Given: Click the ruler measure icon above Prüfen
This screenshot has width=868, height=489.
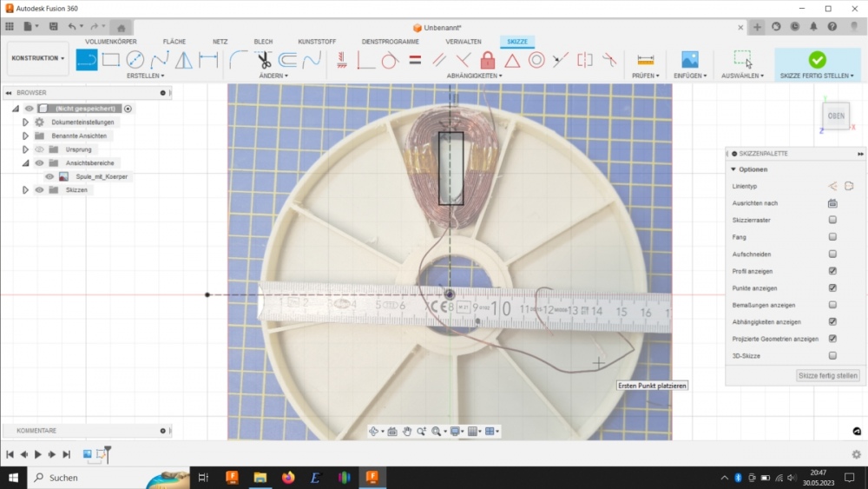Looking at the screenshot, I should [x=645, y=60].
